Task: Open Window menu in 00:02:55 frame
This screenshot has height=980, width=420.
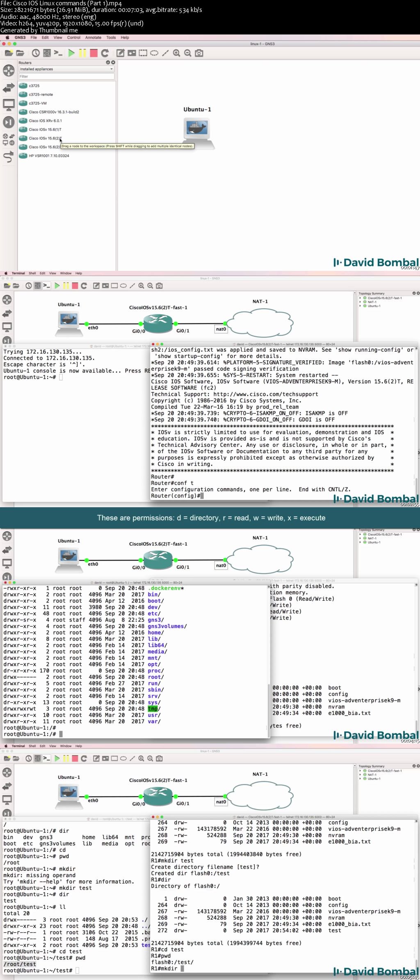Action: point(66,273)
